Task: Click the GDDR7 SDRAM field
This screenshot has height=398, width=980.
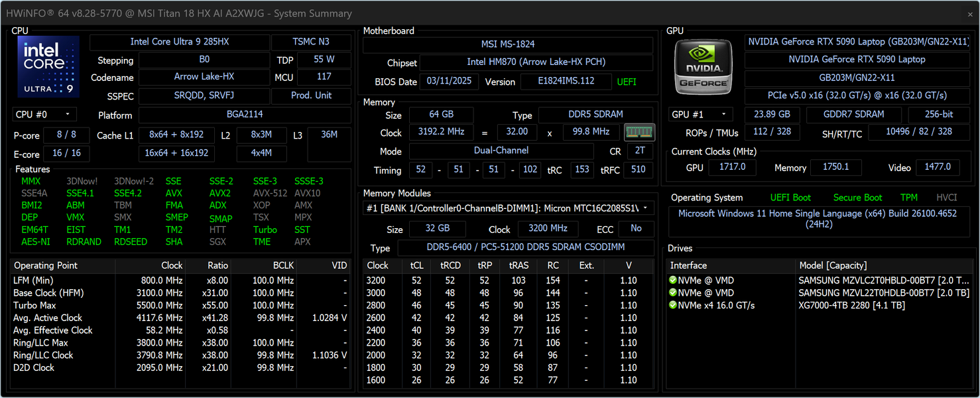Action: click(854, 114)
